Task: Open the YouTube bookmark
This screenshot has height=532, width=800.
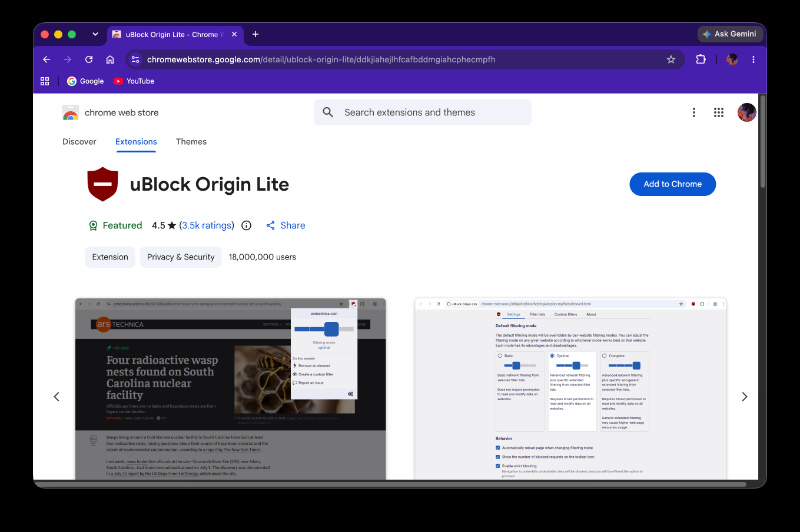Action: point(134,81)
